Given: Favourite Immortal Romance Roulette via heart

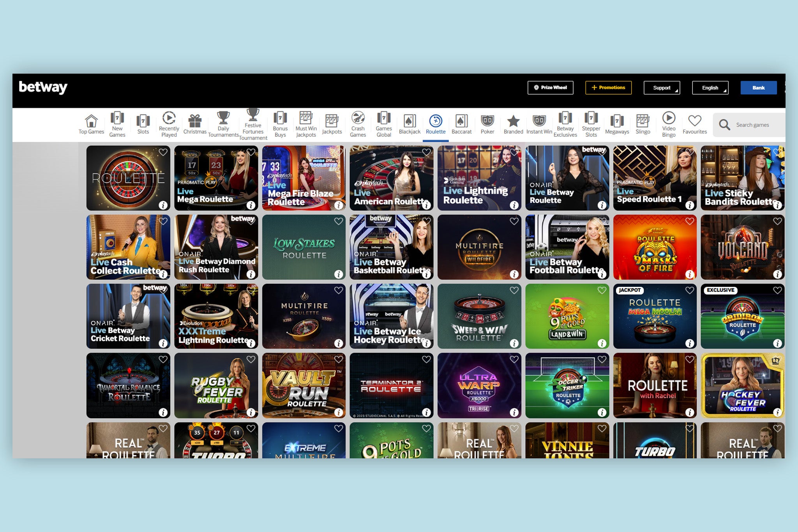Looking at the screenshot, I should coord(163,359).
